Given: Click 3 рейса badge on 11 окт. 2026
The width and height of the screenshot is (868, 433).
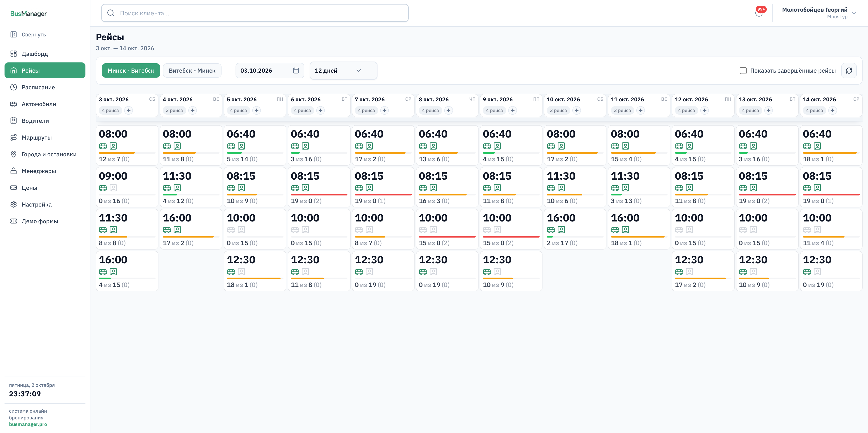Looking at the screenshot, I should pyautogui.click(x=622, y=110).
